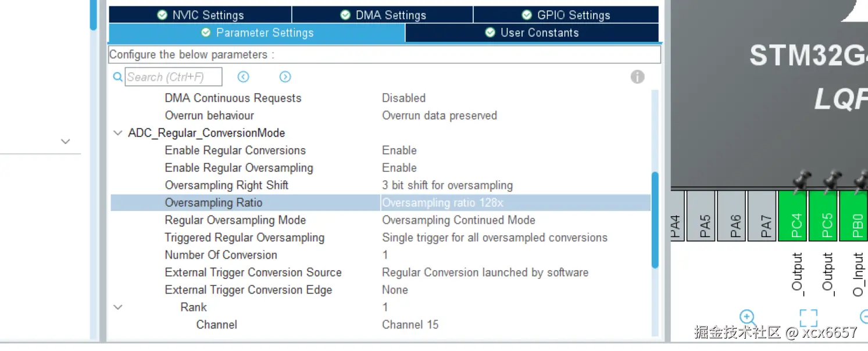868x351 pixels.
Task: Click the fit-to-view frame icon
Action: click(x=808, y=318)
